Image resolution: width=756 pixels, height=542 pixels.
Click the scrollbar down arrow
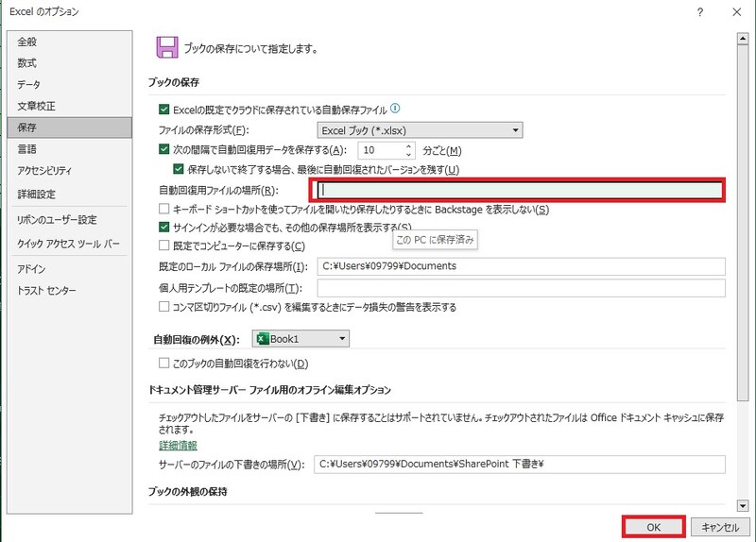click(x=743, y=505)
